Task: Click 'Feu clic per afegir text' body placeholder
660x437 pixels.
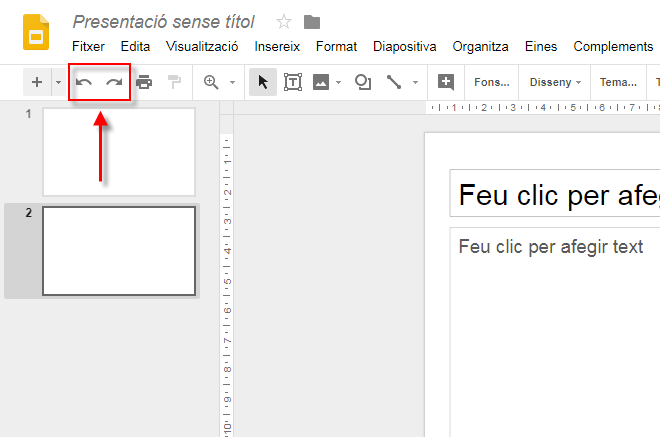Action: (551, 247)
